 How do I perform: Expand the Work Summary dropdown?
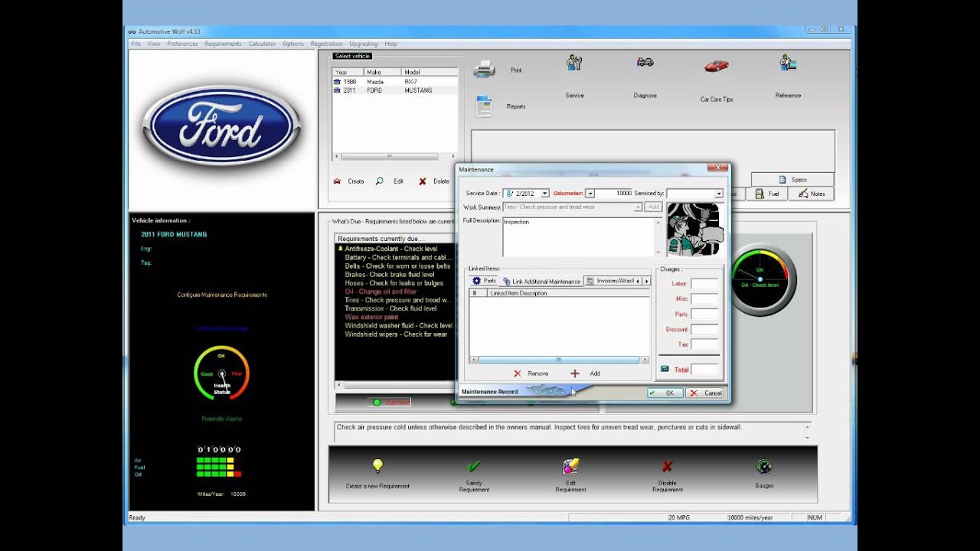pos(638,207)
